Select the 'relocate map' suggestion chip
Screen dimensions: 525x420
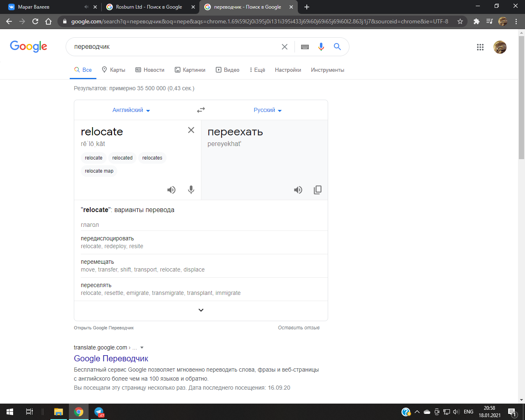[x=99, y=171]
